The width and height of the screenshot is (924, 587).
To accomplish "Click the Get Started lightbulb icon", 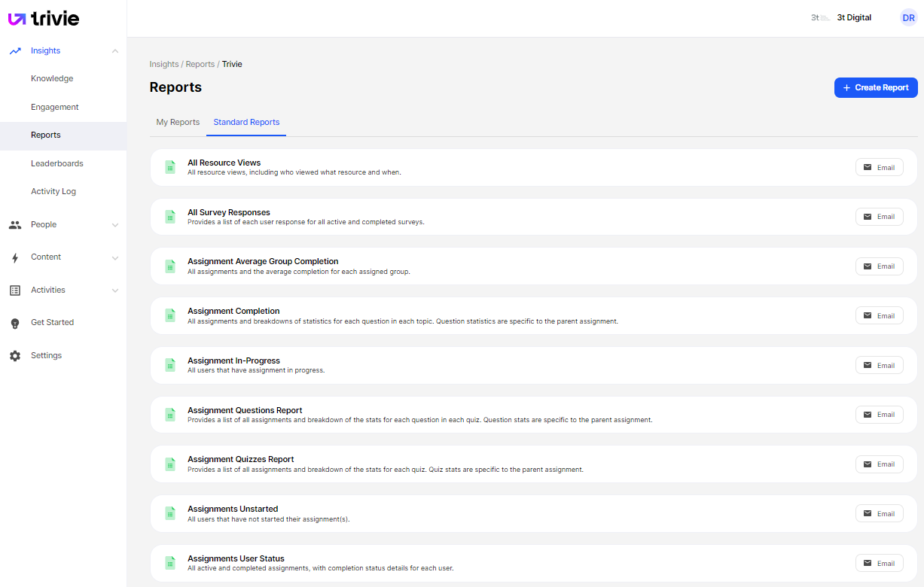I will 15,323.
